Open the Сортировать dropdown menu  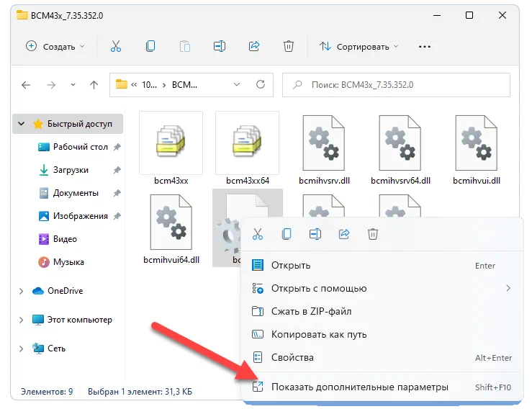tap(359, 47)
